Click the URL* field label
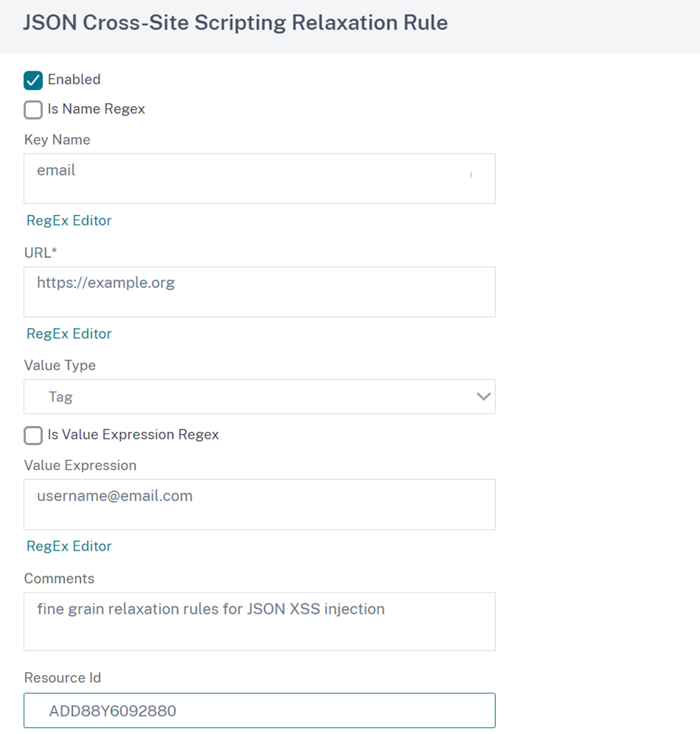This screenshot has width=700, height=734. pos(41,253)
